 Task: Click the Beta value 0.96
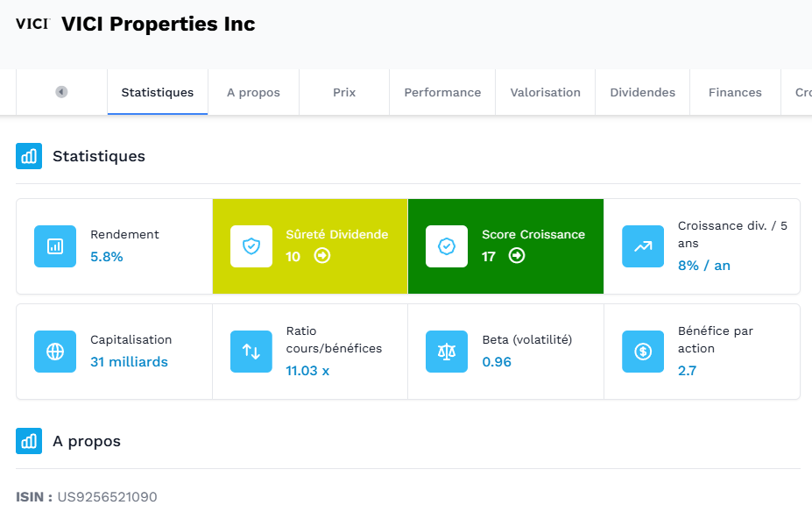pos(497,362)
